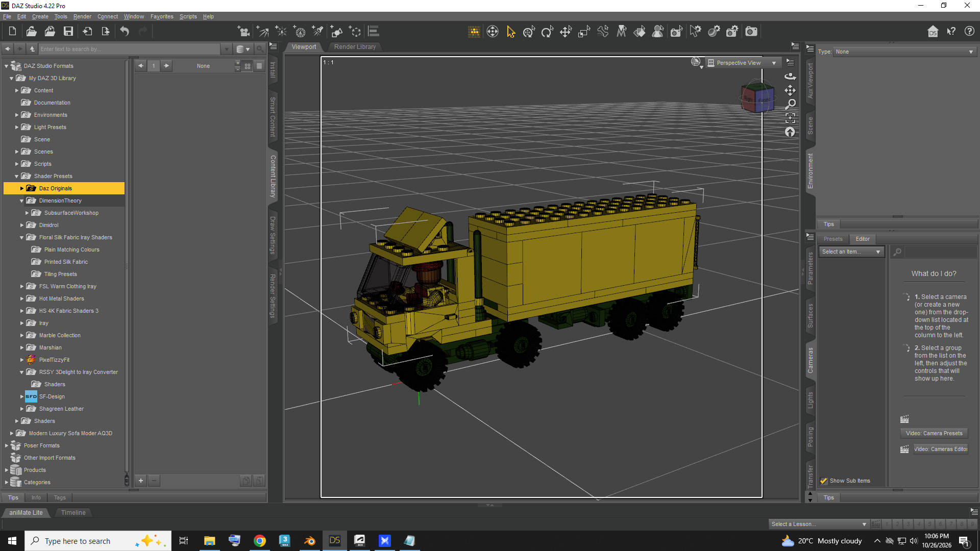Open Video: Camera Presets link
Screen dimensions: 980x551
[934, 433]
